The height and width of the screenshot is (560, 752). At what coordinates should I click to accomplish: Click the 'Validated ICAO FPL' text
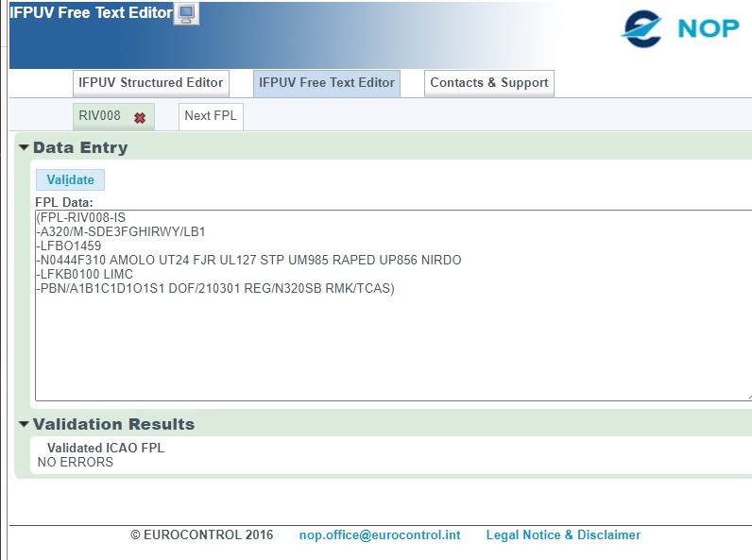click(x=106, y=448)
